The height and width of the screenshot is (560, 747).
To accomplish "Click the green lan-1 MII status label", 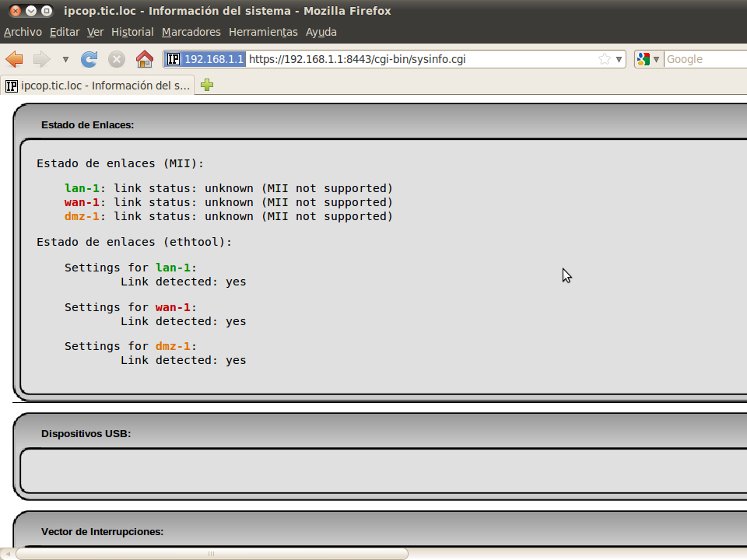I will coord(82,188).
